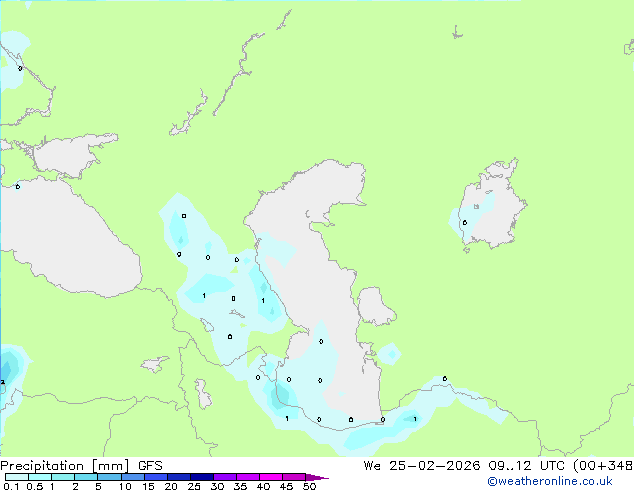
Task: Pick the legend swatch between 20 and 25
Action: [179, 477]
